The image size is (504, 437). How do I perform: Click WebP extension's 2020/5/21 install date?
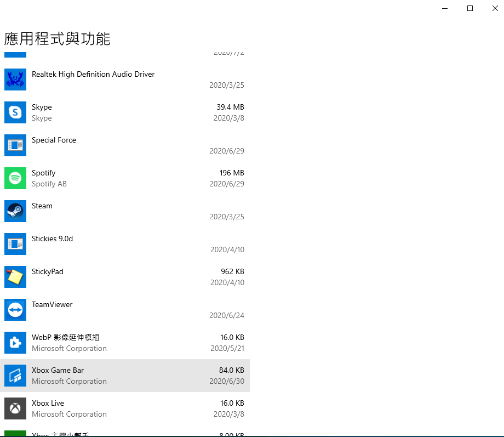(227, 348)
